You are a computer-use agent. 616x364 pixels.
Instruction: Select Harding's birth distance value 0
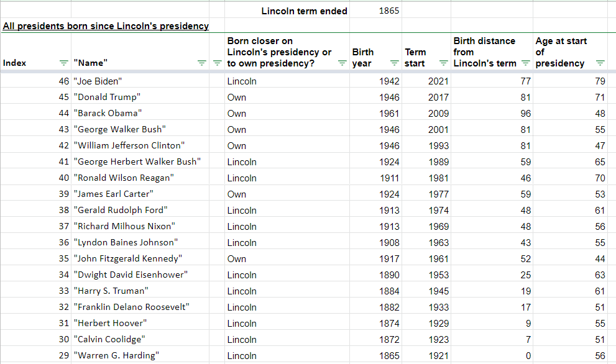[492, 355]
